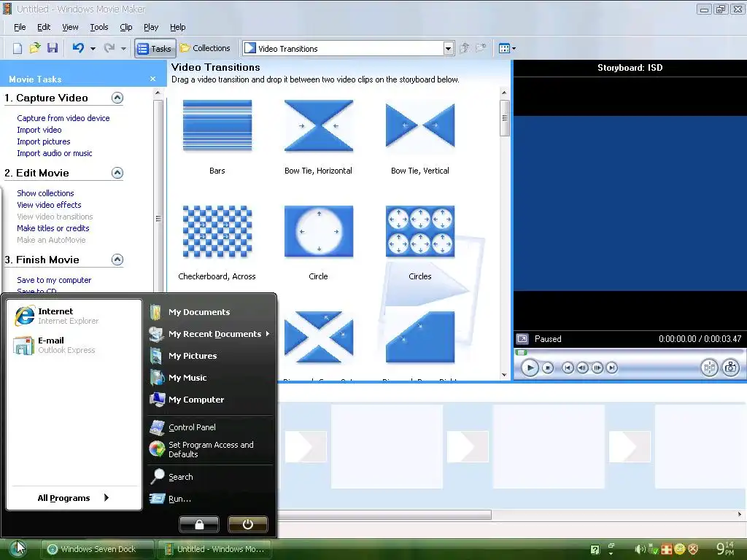
Task: Click Save to my computer link
Action: 54,280
